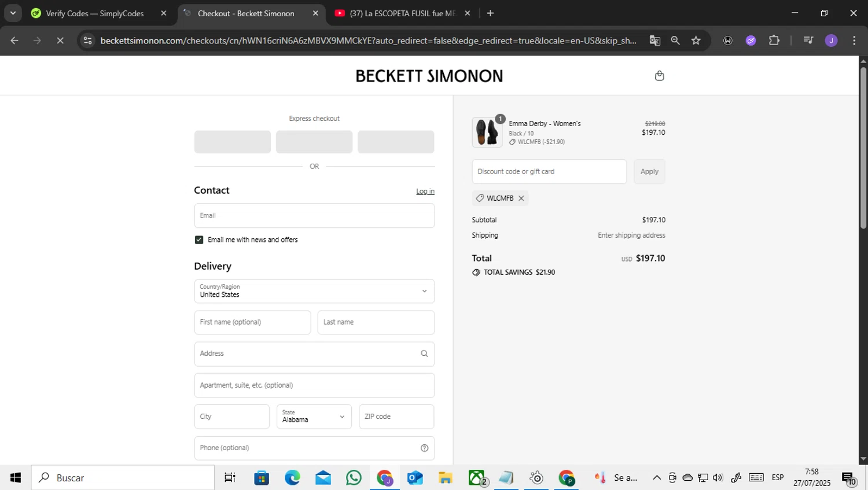Focus the Address input field
Screen dimensions: 868x490
pos(314,353)
